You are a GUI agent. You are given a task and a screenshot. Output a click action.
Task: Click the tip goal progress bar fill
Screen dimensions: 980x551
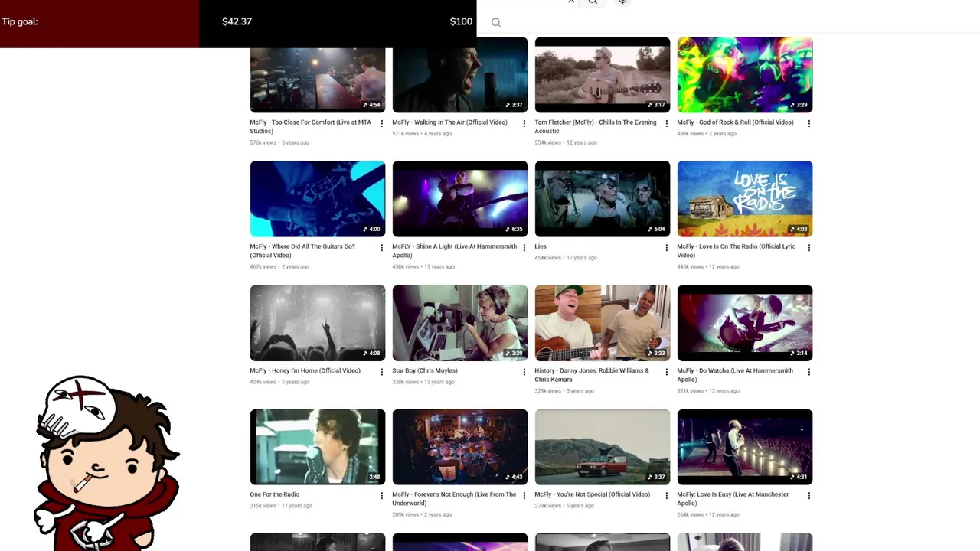point(100,24)
